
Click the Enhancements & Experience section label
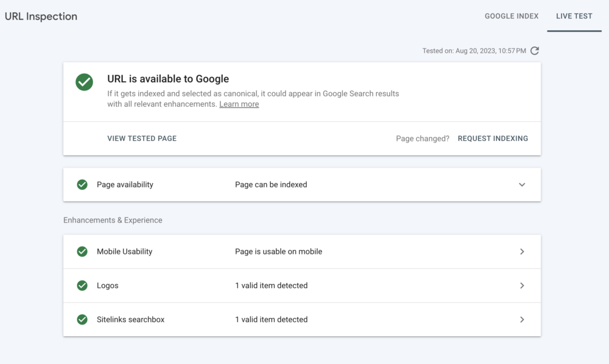[113, 220]
